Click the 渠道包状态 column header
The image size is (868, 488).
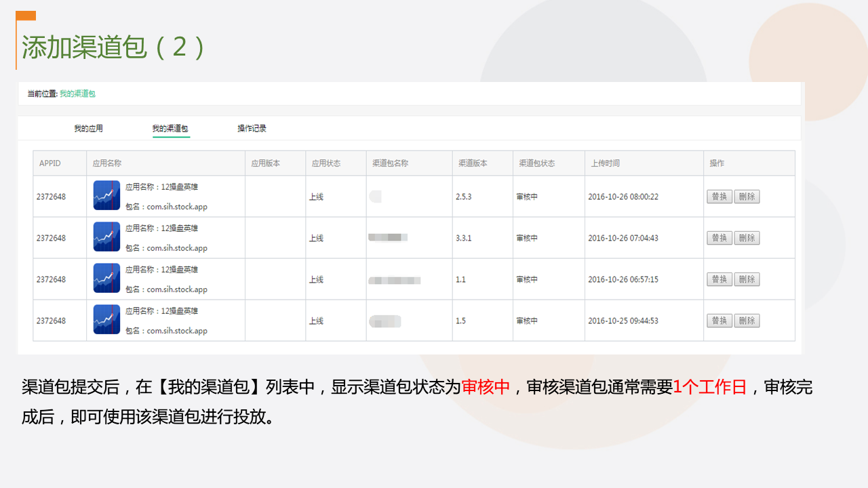click(x=537, y=163)
